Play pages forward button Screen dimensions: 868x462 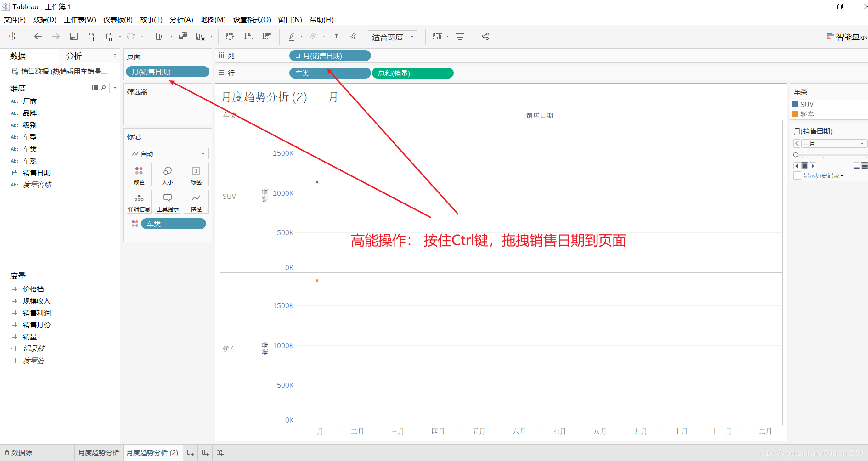[x=813, y=166]
